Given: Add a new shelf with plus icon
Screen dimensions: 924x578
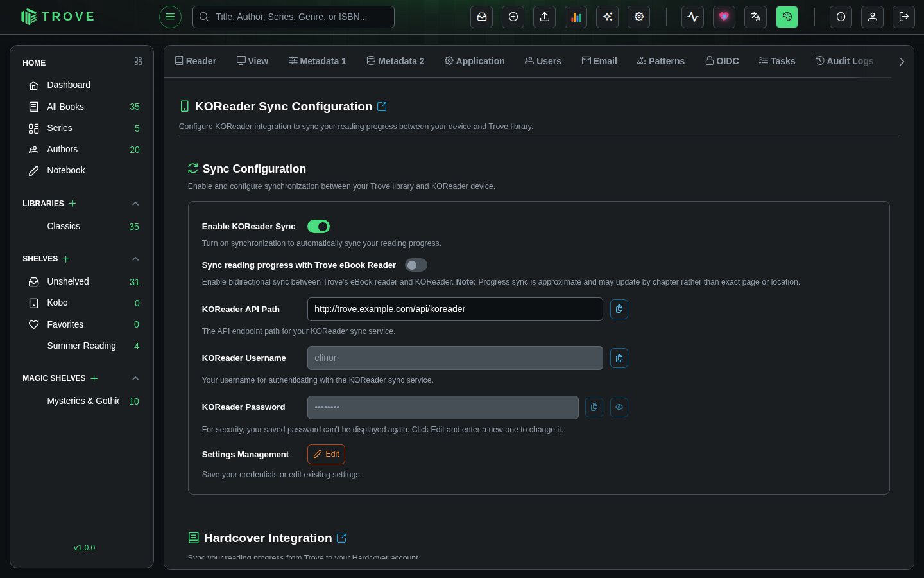Looking at the screenshot, I should click(x=66, y=259).
